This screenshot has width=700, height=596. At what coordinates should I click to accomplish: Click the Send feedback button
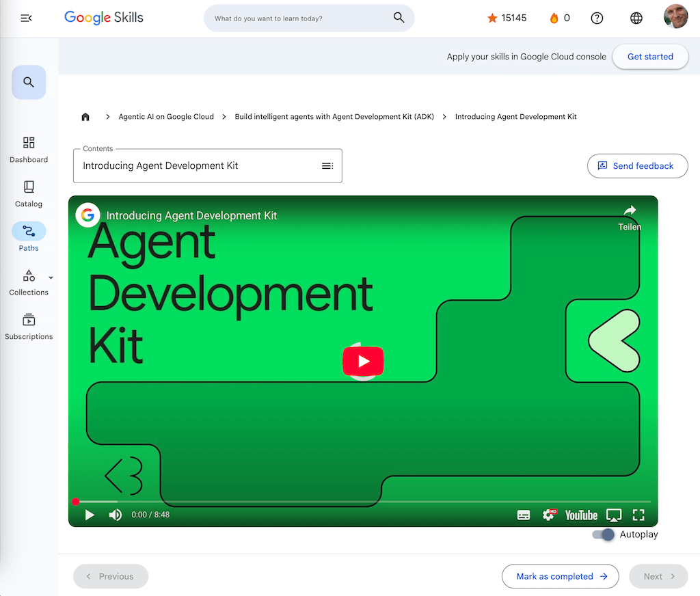click(x=637, y=165)
